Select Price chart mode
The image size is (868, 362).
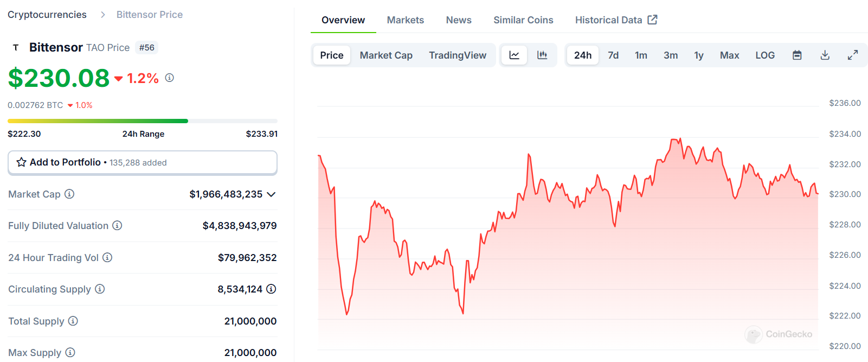click(332, 55)
